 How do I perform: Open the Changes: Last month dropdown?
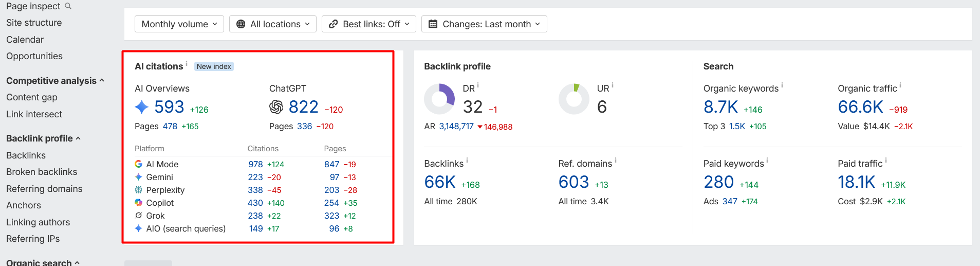484,24
